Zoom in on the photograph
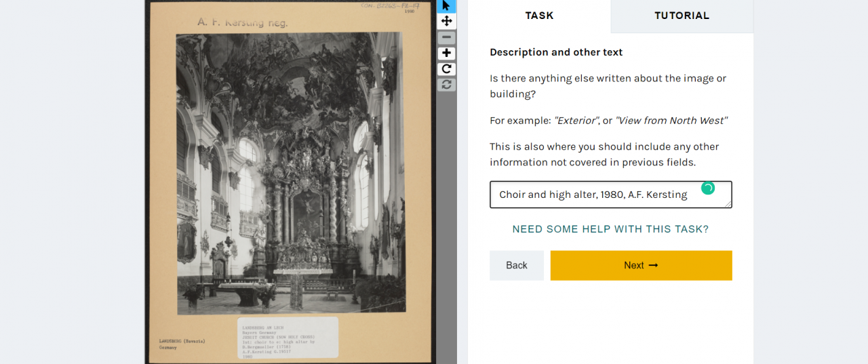The width and height of the screenshot is (868, 364). pyautogui.click(x=446, y=54)
